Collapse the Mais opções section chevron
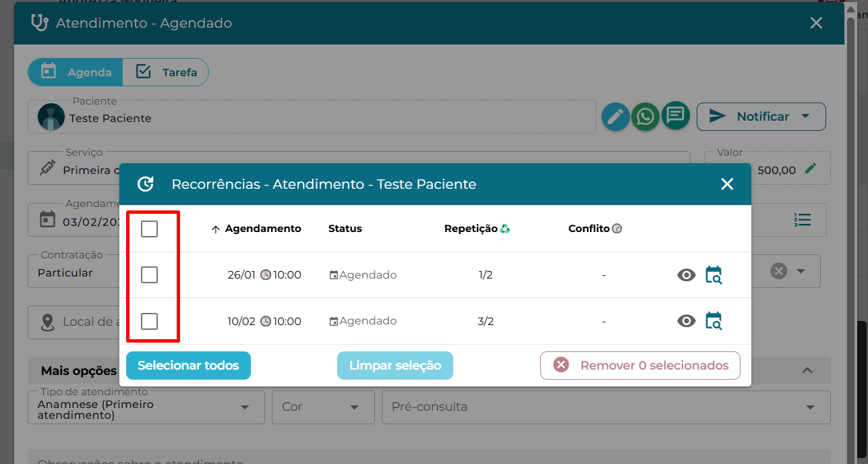Screen dimensions: 868x464 [807, 370]
